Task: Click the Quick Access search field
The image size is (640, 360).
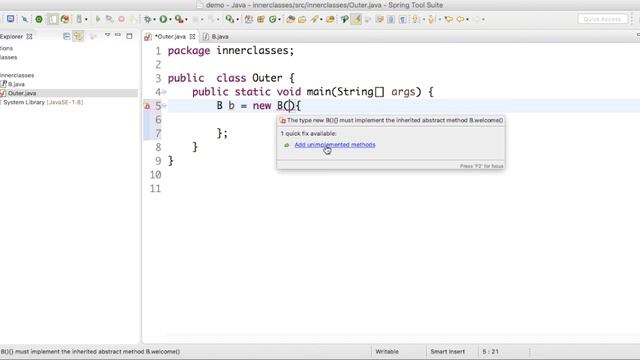Action: tap(602, 19)
